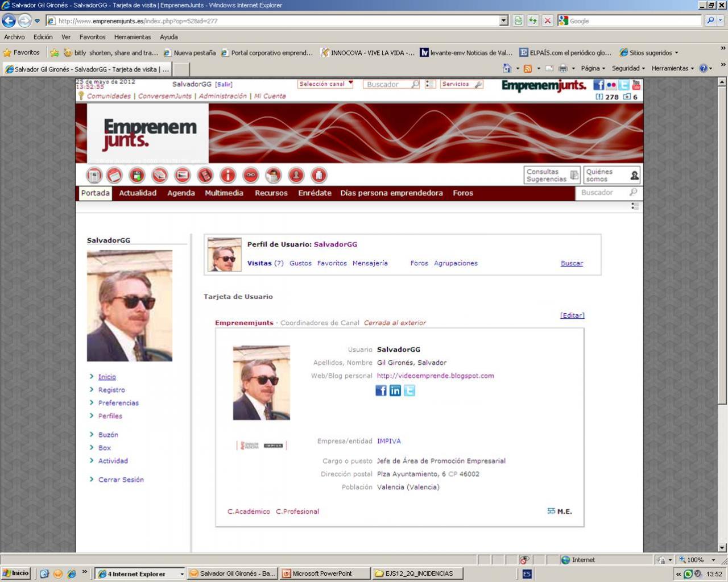Click the browser refresh icon
The image size is (728, 582).
(532, 21)
